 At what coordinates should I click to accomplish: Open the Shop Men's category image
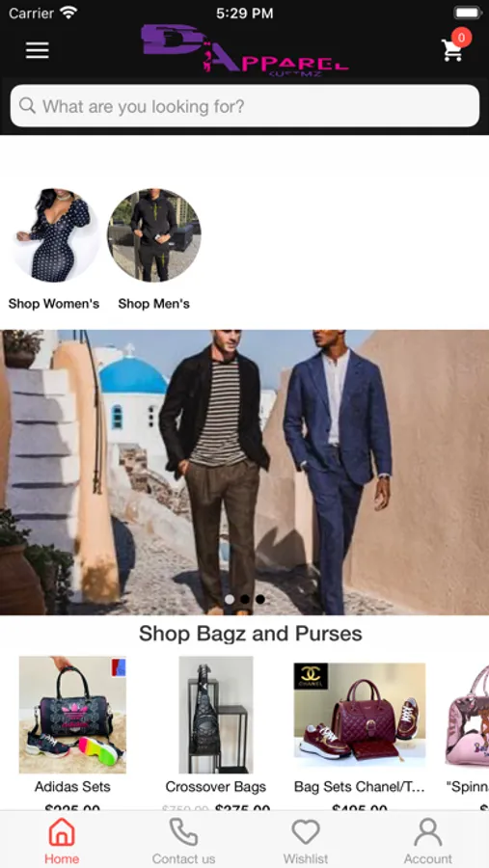pyautogui.click(x=154, y=235)
